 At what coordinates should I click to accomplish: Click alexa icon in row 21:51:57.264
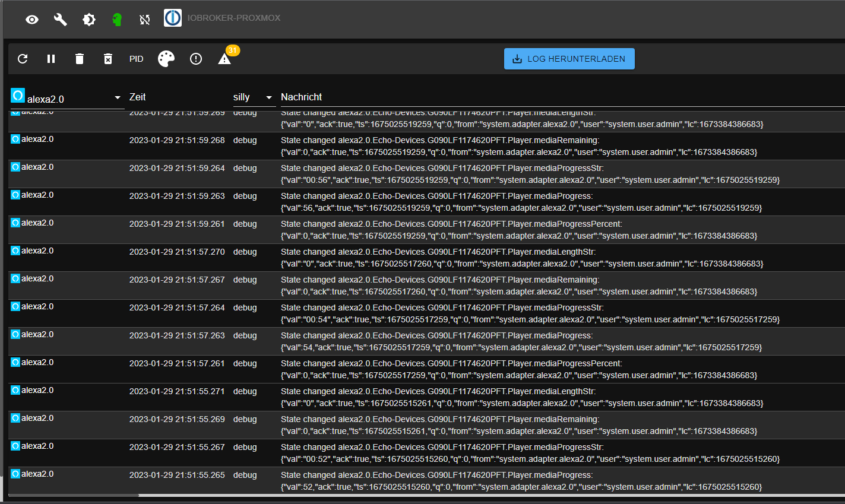pos(15,306)
